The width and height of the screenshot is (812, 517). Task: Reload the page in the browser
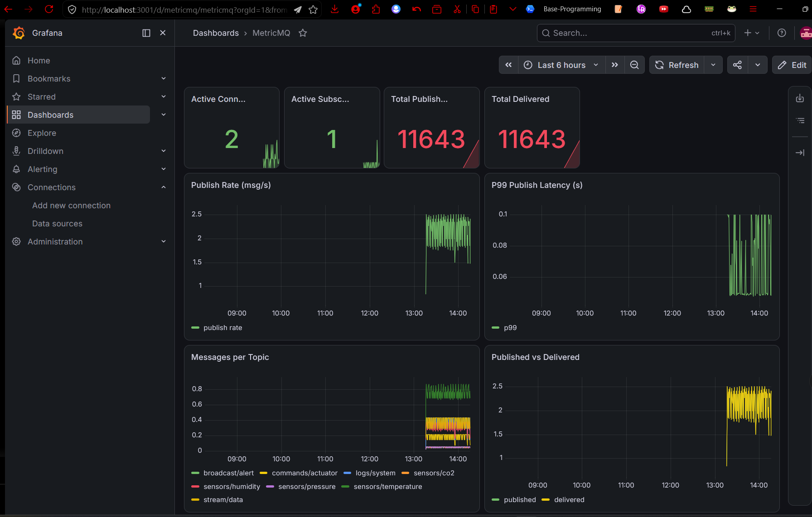(49, 9)
